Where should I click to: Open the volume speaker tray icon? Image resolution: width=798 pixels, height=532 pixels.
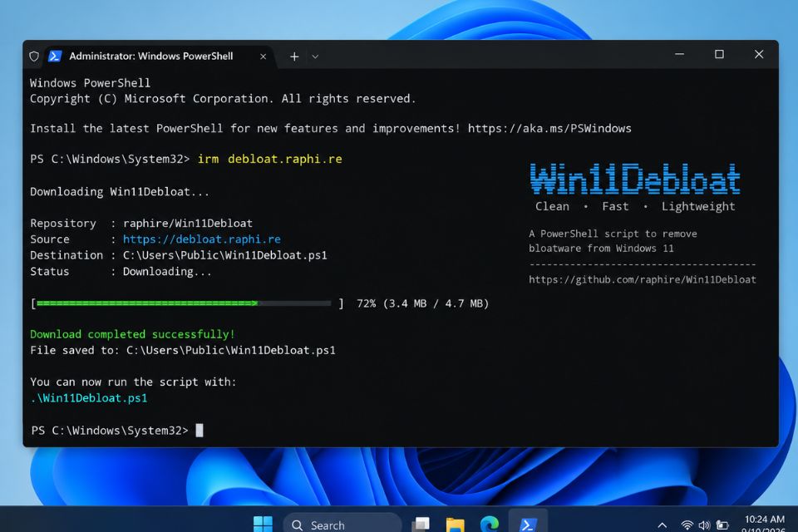704,525
